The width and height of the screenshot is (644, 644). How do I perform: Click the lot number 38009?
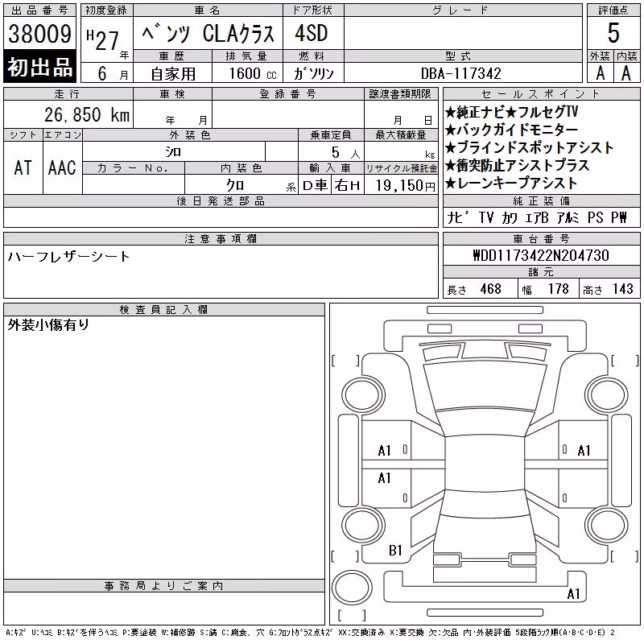[39, 33]
